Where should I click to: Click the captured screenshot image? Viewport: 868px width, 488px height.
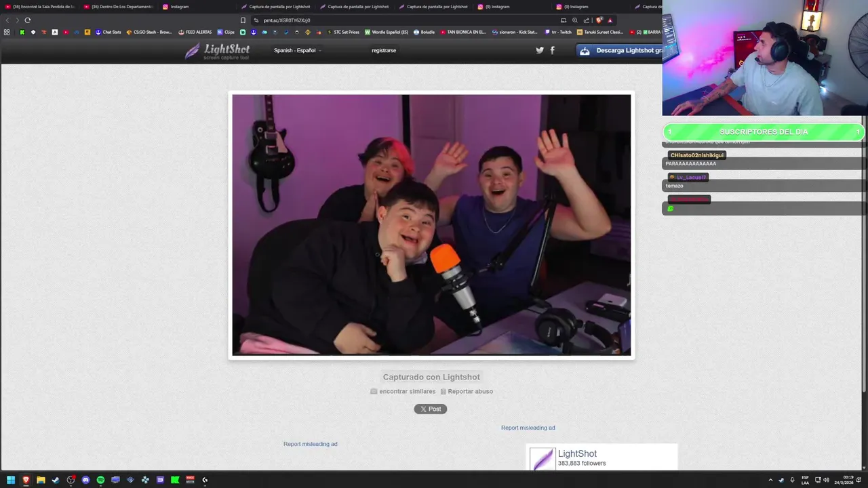[x=431, y=224]
